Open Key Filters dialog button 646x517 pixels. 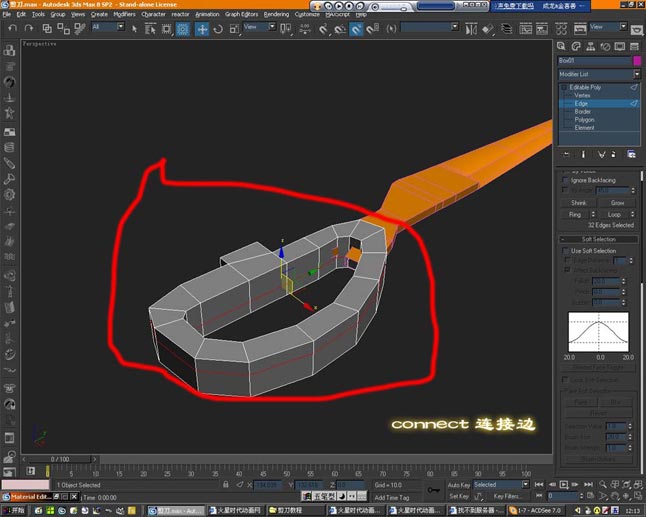pyautogui.click(x=507, y=496)
